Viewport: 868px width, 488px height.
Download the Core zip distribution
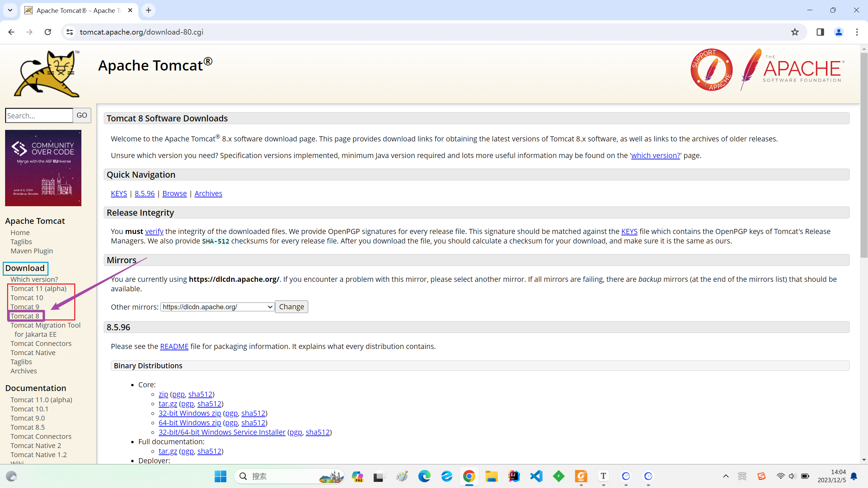pos(163,394)
